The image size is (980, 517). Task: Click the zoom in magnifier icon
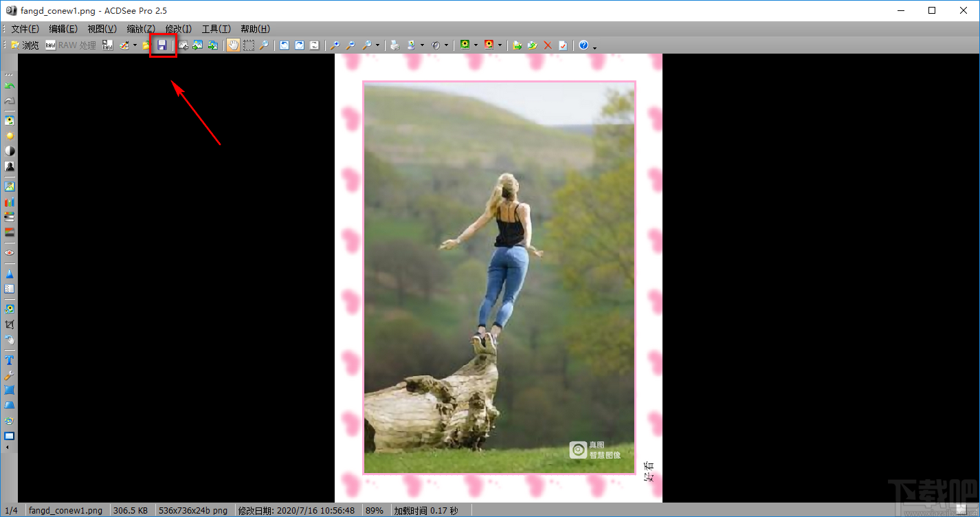(x=335, y=45)
